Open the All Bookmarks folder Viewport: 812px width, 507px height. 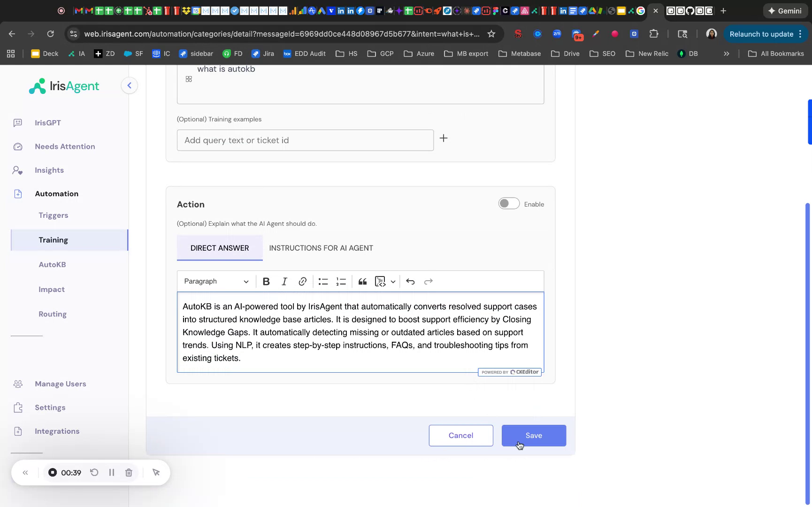pos(776,54)
